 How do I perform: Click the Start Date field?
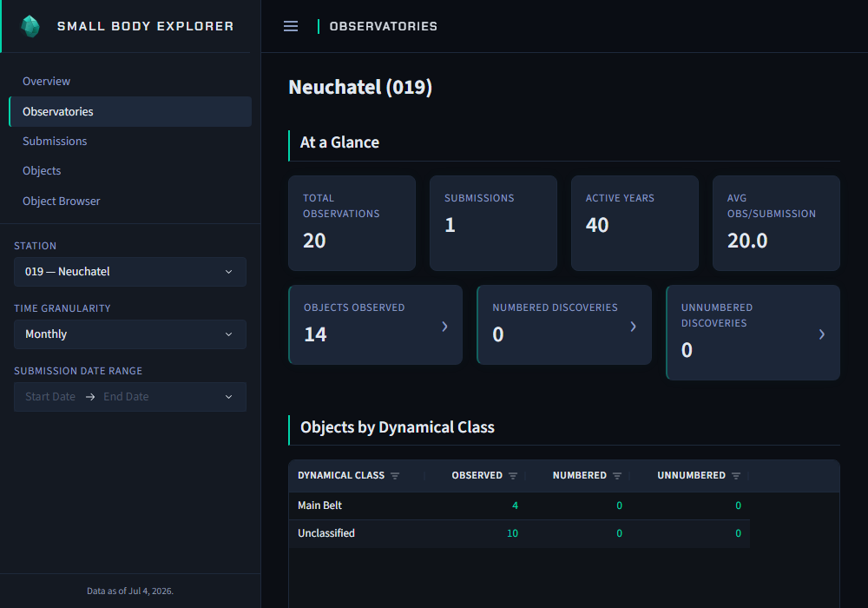tap(50, 397)
